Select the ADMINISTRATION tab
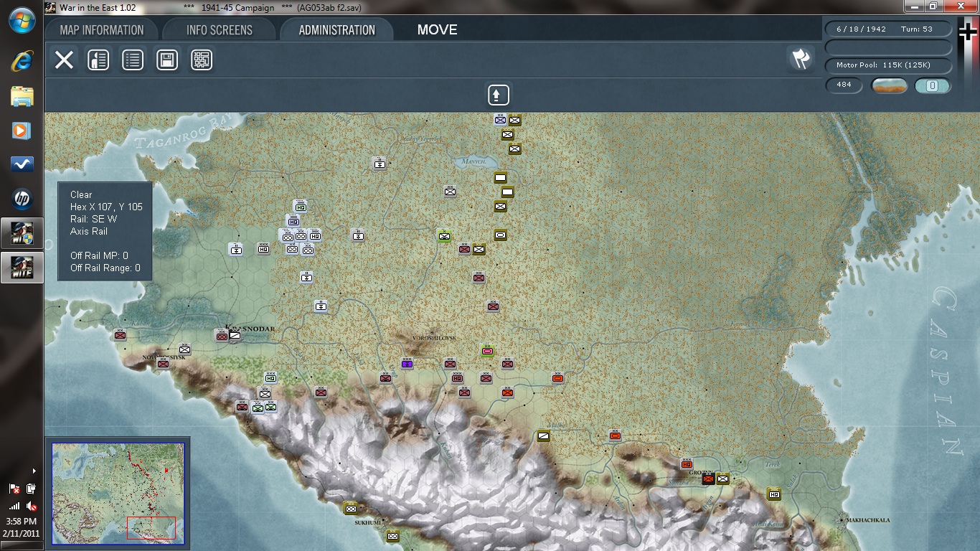The width and height of the screenshot is (980, 551). (x=337, y=30)
